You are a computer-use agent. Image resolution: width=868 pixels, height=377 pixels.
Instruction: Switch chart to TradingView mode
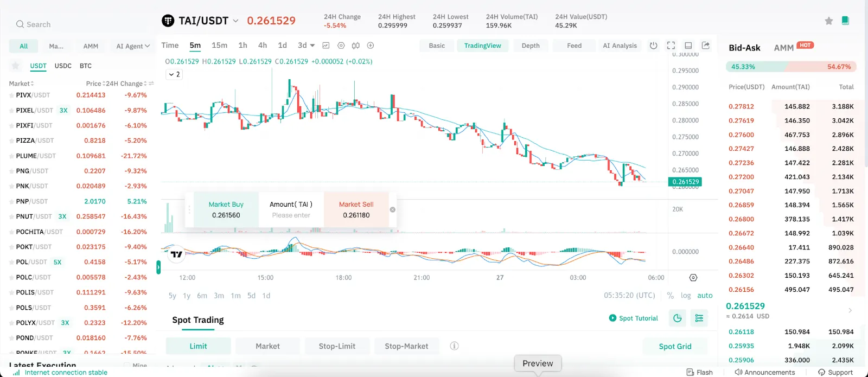pyautogui.click(x=483, y=46)
